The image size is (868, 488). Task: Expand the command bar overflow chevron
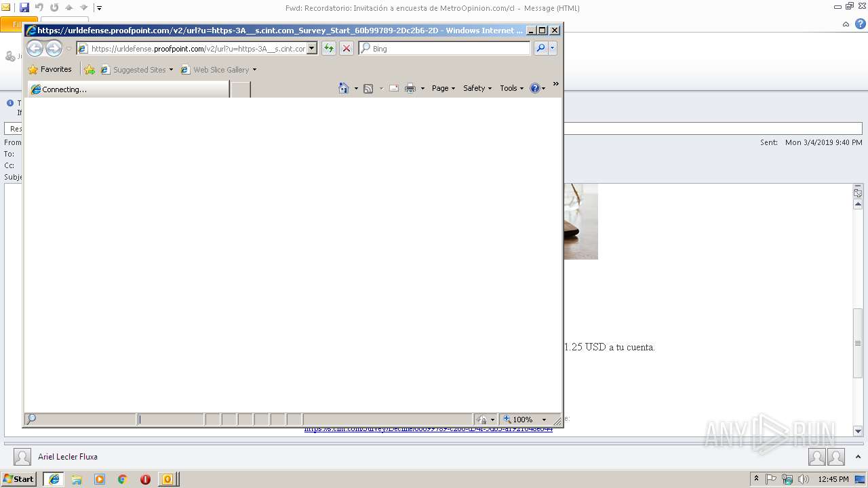pyautogui.click(x=555, y=84)
